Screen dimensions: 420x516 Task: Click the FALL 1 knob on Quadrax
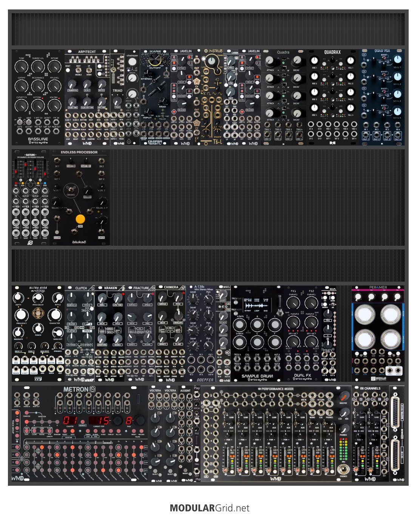tap(351, 60)
